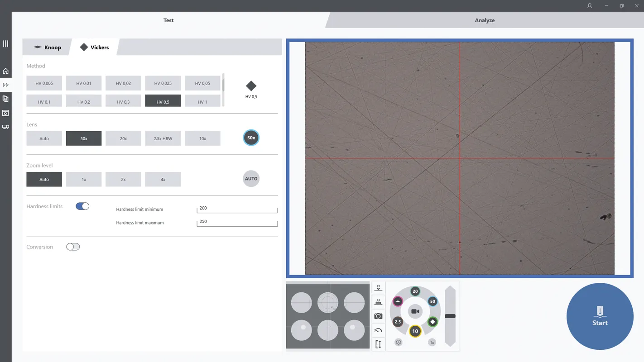Choose method HV 0,05

(x=202, y=83)
